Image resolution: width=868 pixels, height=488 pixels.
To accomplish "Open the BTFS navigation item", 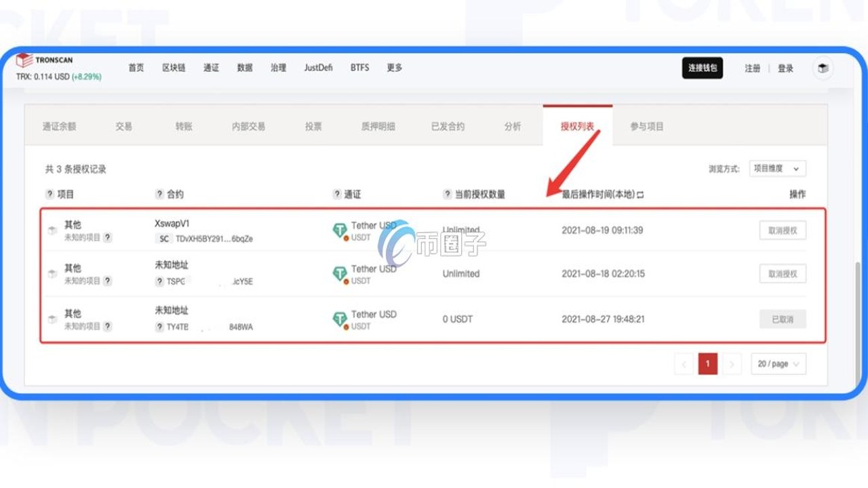I will [x=360, y=68].
